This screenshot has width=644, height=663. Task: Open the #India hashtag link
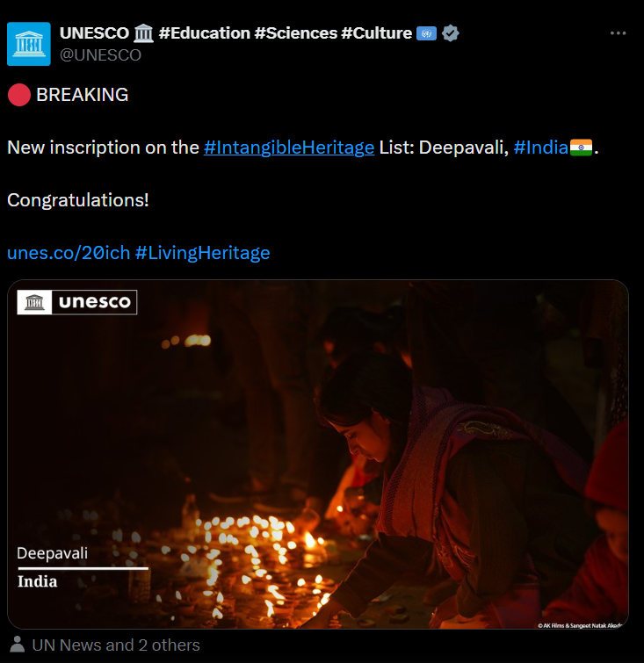pyautogui.click(x=540, y=148)
